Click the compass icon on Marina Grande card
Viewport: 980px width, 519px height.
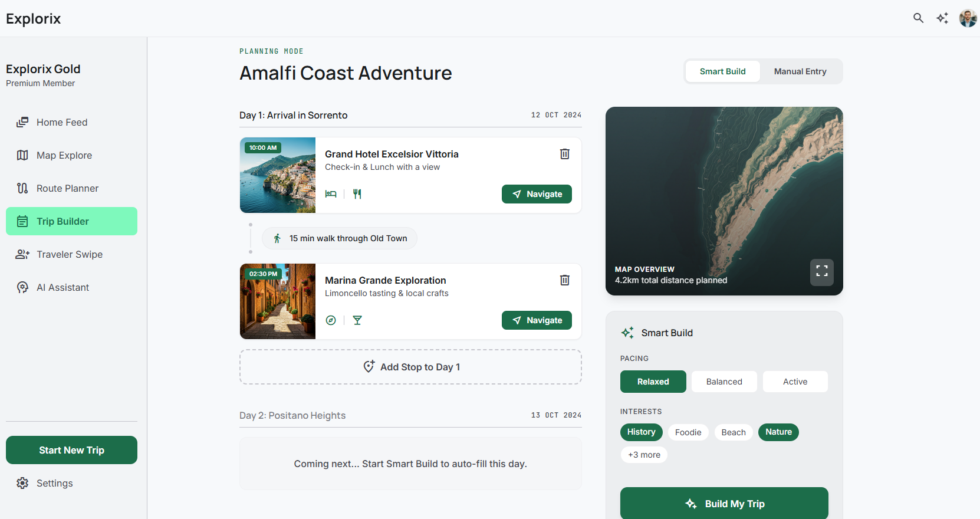point(331,320)
